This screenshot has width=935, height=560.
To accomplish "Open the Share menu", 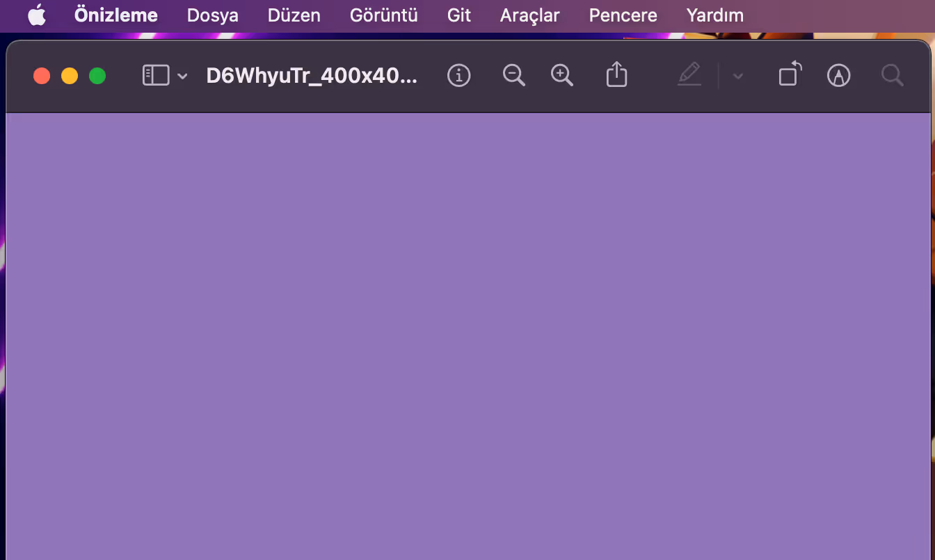I will 616,75.
